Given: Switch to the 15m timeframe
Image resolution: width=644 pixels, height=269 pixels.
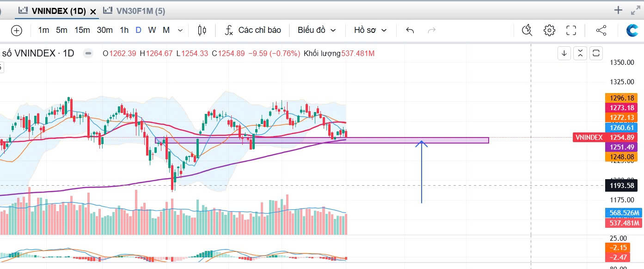Looking at the screenshot, I should pos(82,31).
